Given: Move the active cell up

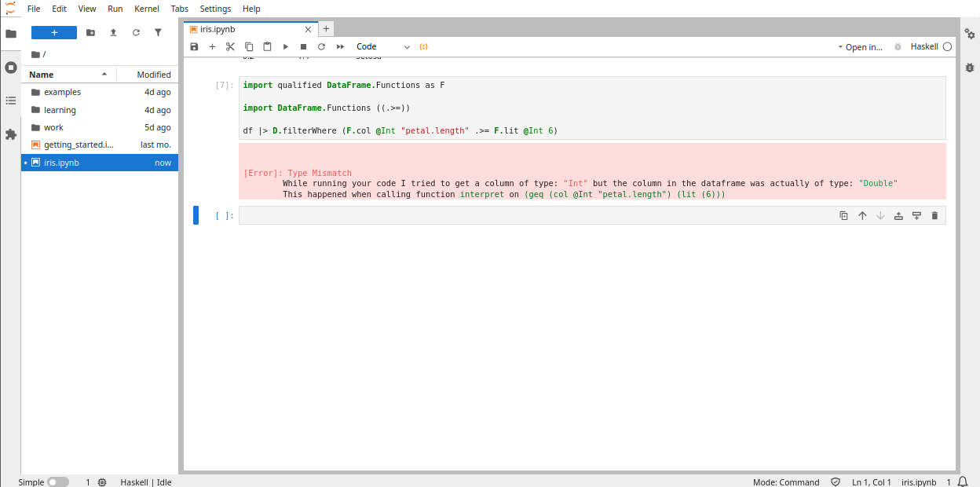Looking at the screenshot, I should [x=862, y=215].
